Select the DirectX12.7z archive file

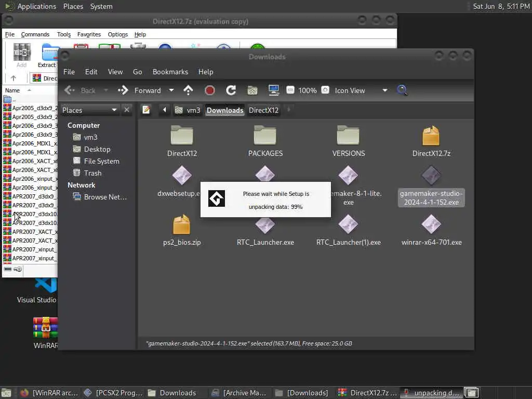pyautogui.click(x=431, y=136)
